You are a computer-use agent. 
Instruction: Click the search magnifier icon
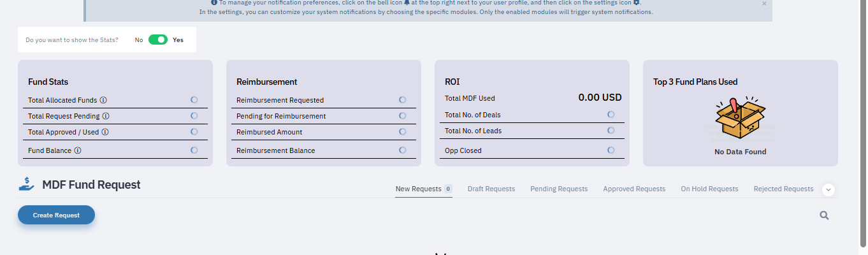824,215
